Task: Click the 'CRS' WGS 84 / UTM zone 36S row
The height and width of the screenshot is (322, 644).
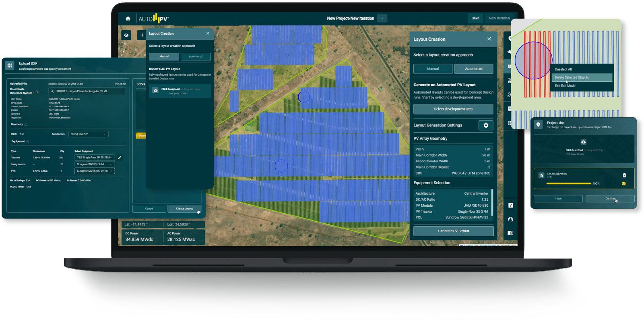Action: (453, 173)
